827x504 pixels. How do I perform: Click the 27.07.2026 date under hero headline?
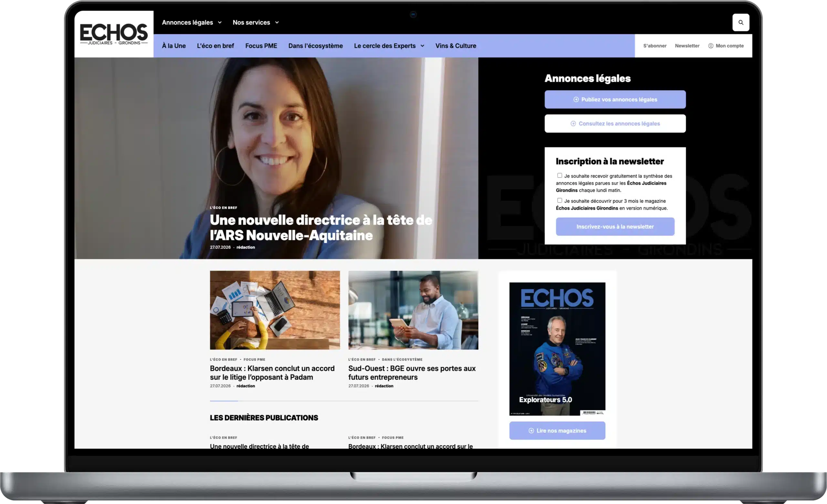tap(220, 247)
